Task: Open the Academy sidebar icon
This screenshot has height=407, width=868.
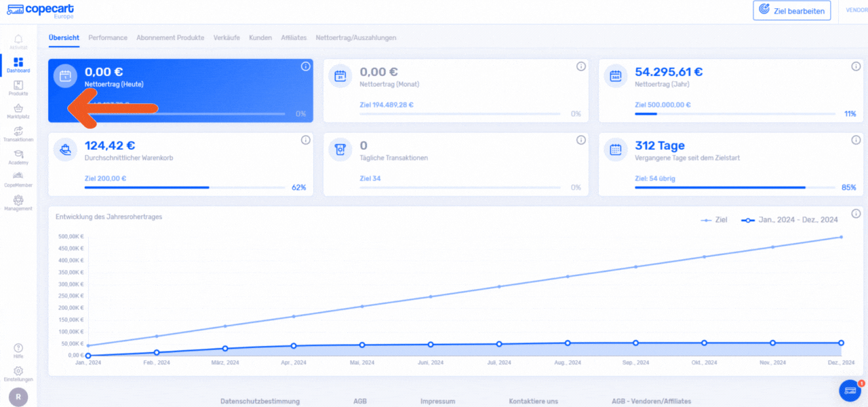Action: coord(18,157)
